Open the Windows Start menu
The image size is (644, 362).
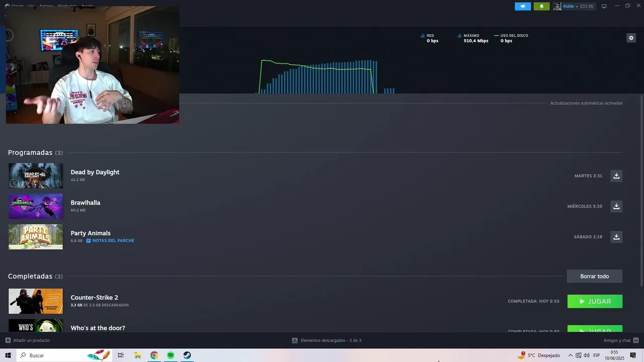(8, 355)
